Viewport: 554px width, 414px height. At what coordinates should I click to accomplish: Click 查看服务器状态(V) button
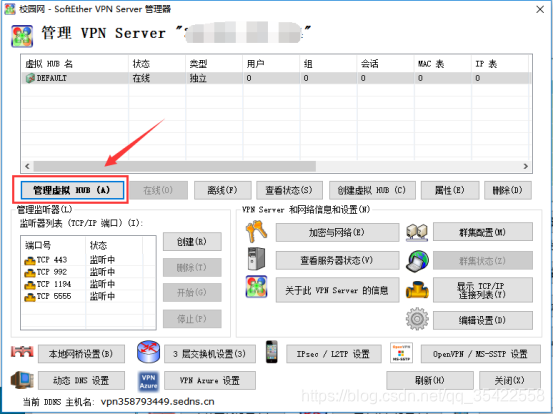pos(337,260)
